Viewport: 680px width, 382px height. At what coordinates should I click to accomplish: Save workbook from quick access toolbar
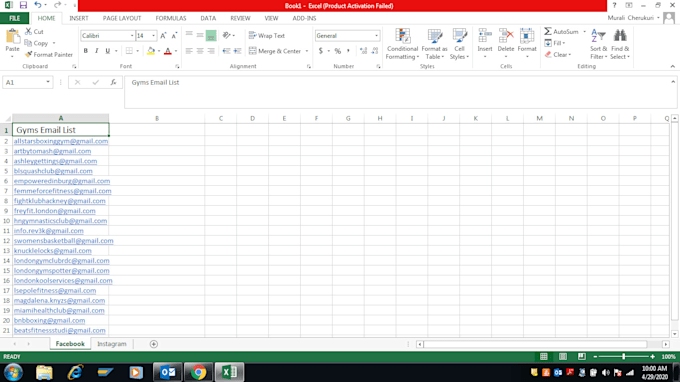coord(23,5)
